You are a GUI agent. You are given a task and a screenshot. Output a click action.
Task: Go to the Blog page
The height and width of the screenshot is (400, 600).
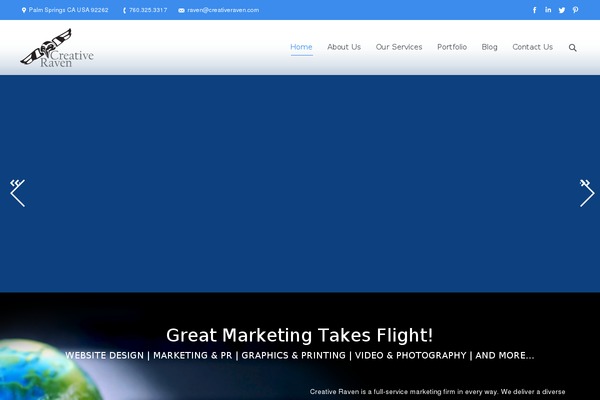[489, 47]
